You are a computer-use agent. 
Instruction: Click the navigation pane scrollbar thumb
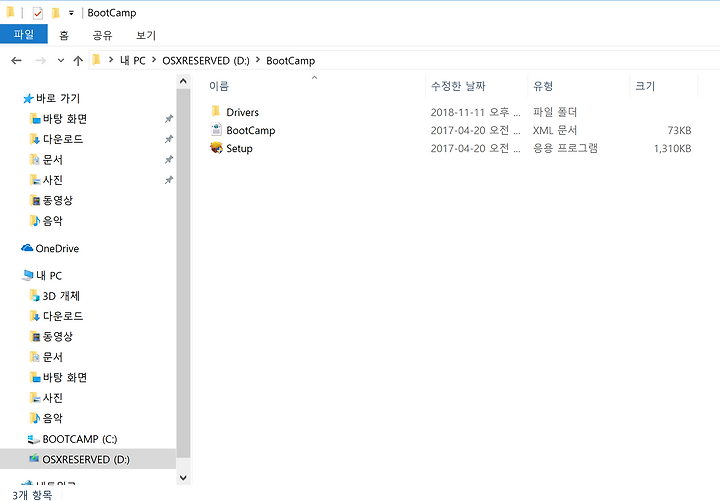pyautogui.click(x=183, y=273)
